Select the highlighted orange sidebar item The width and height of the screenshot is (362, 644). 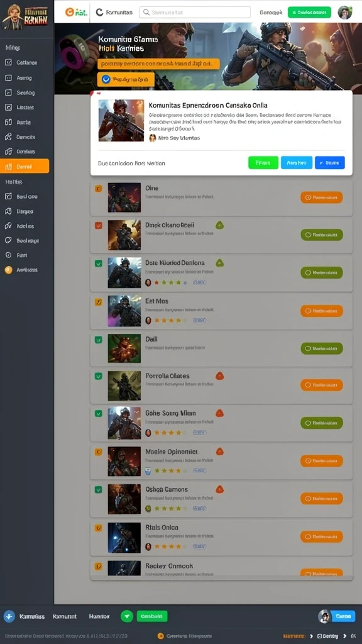(x=25, y=166)
